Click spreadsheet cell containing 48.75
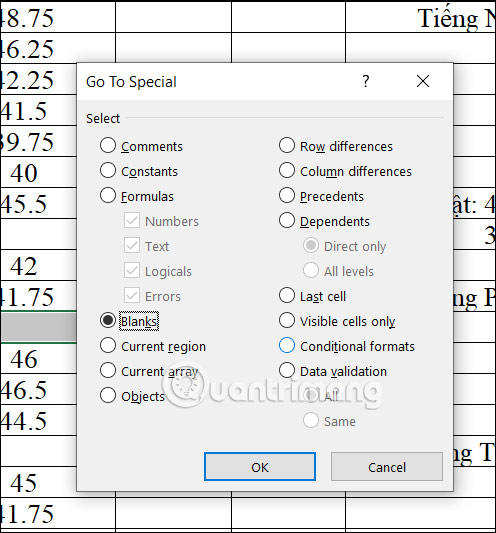This screenshot has height=533, width=496. coord(58,17)
